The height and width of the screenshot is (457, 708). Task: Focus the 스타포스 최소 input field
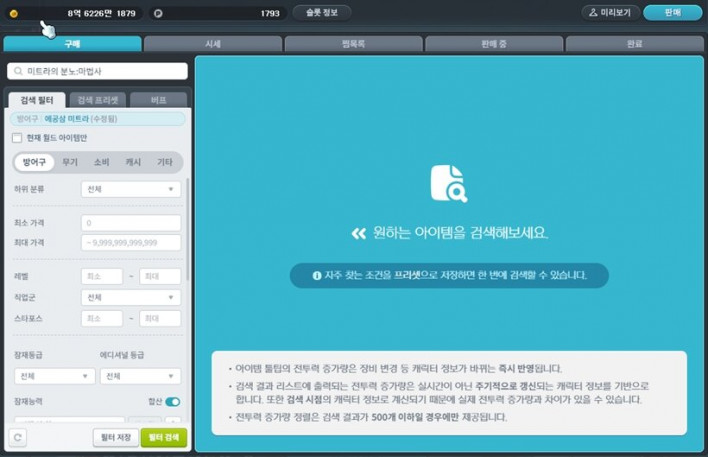click(x=102, y=318)
